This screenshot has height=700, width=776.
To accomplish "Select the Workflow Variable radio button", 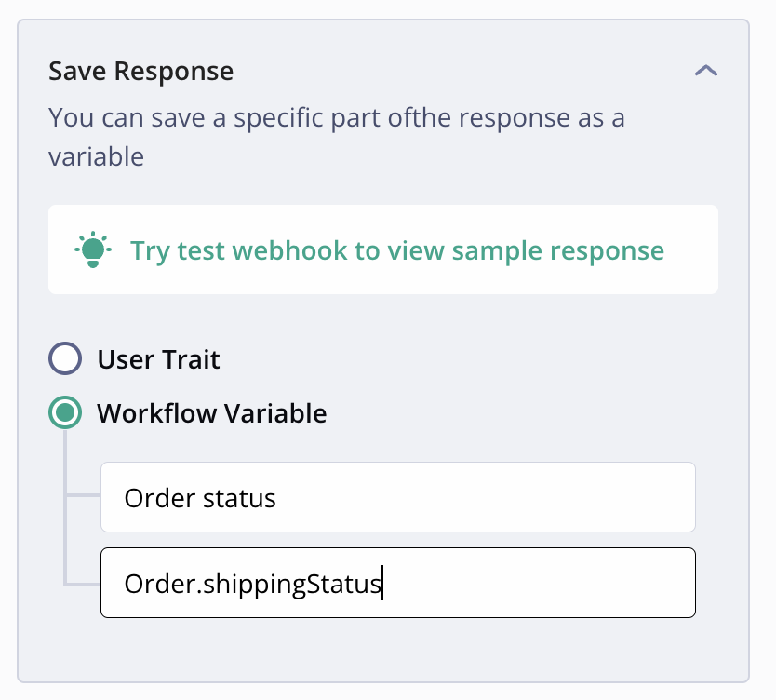I will click(65, 412).
